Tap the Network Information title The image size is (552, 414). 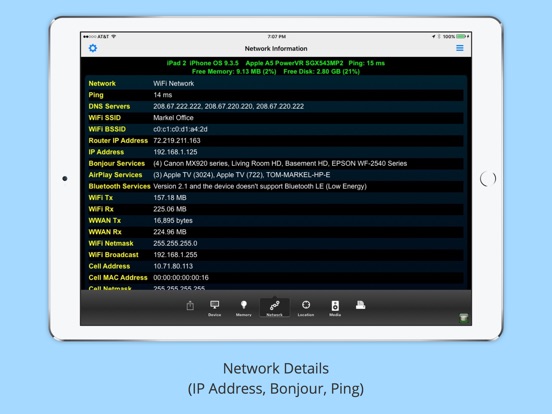click(276, 49)
